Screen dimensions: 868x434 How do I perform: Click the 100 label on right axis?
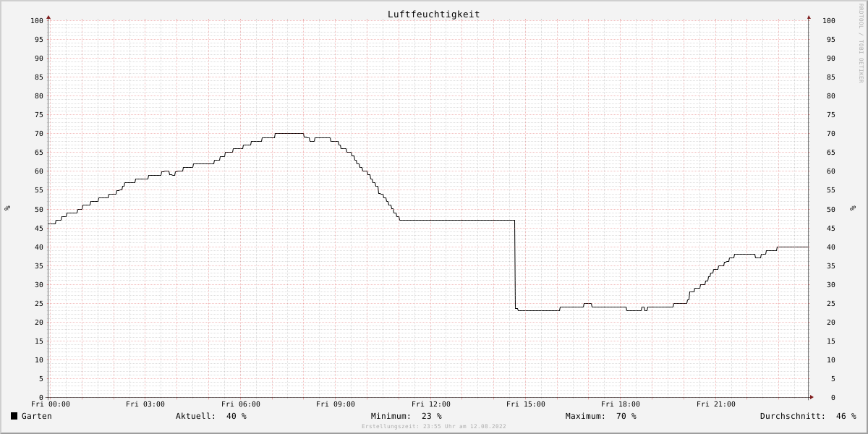829,21
